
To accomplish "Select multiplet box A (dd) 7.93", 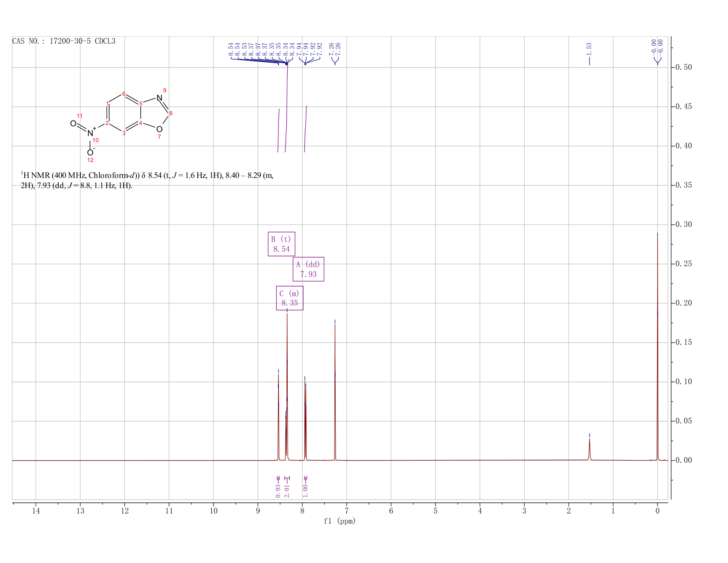I will [x=308, y=269].
